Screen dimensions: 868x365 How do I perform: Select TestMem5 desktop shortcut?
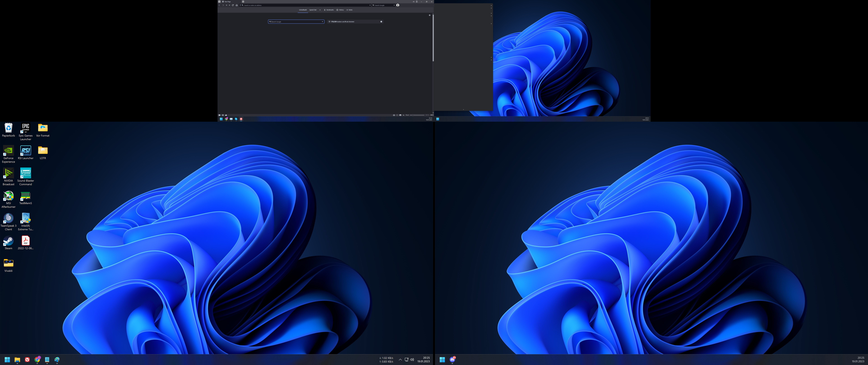point(26,198)
